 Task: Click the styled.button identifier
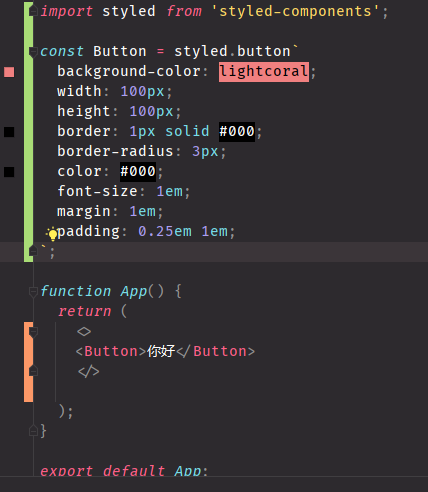(x=232, y=51)
